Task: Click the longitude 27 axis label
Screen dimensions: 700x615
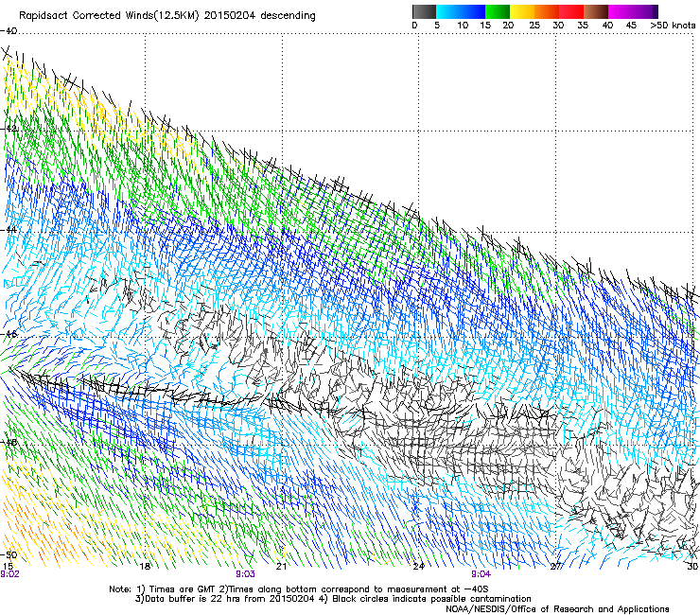Action: [556, 567]
